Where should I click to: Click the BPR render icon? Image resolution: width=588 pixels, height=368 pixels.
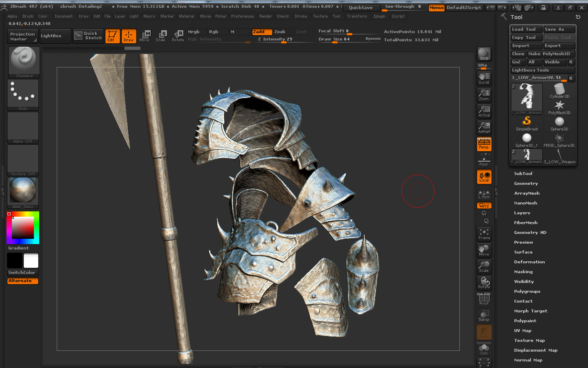pos(484,54)
